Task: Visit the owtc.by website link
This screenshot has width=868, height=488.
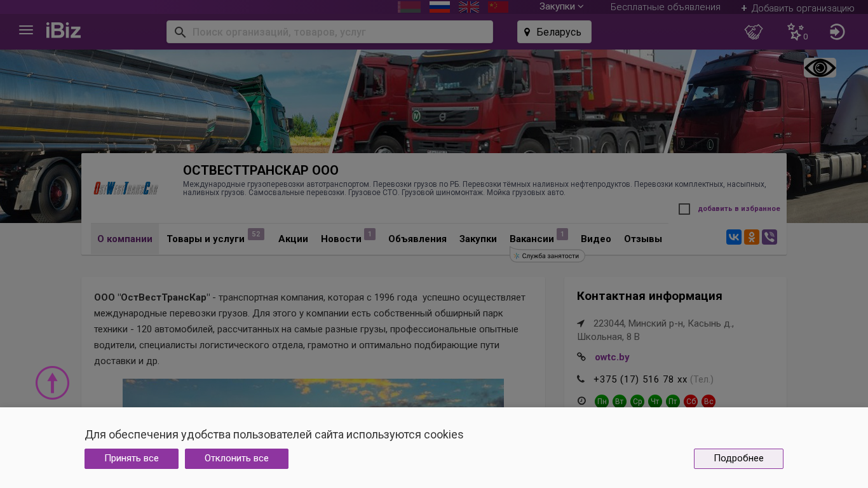Action: click(612, 357)
